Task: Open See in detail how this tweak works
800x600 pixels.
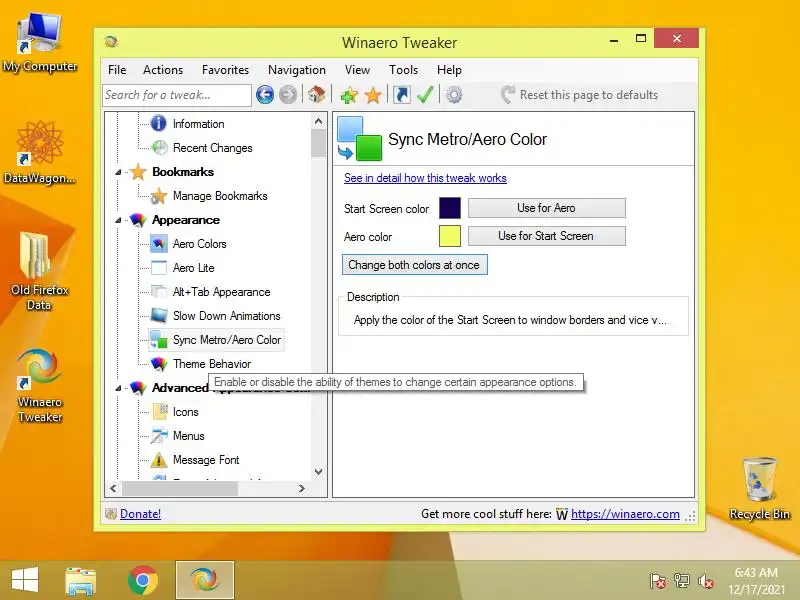Action: tap(425, 178)
